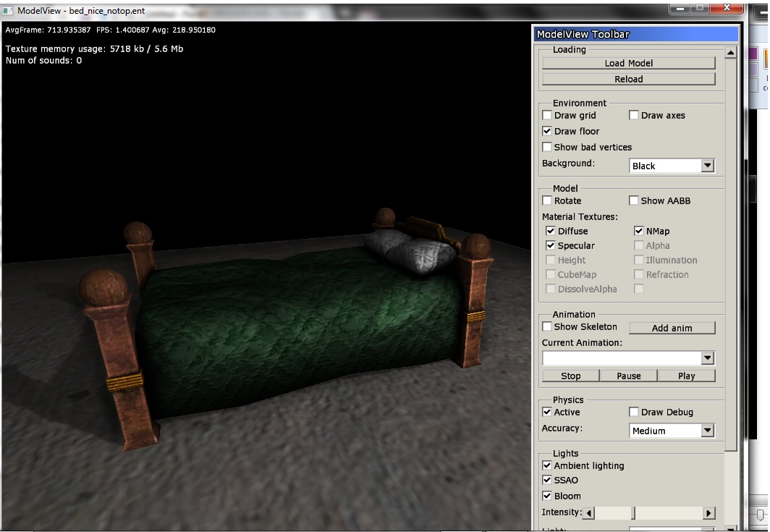
Task: Click the animation Play button
Action: point(686,376)
